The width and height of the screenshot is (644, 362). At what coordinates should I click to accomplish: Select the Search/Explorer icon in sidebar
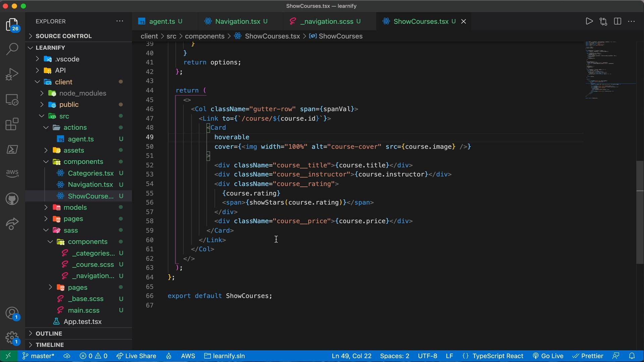[x=12, y=49]
